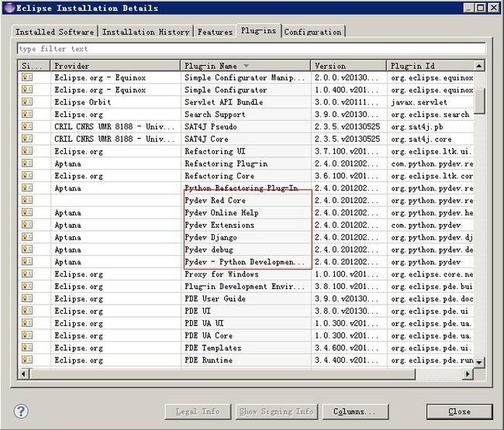Select the Plug-ins tab
This screenshot has width=504, height=430.
259,31
